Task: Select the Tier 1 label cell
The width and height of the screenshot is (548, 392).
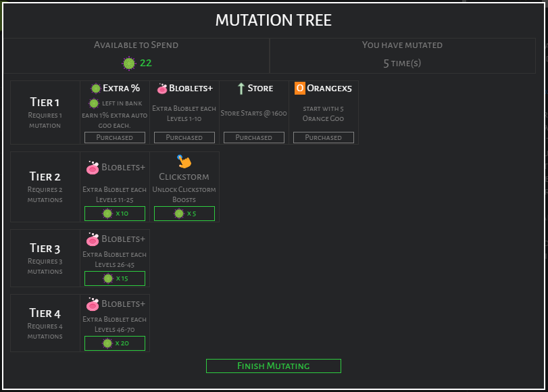Action: tap(45, 112)
